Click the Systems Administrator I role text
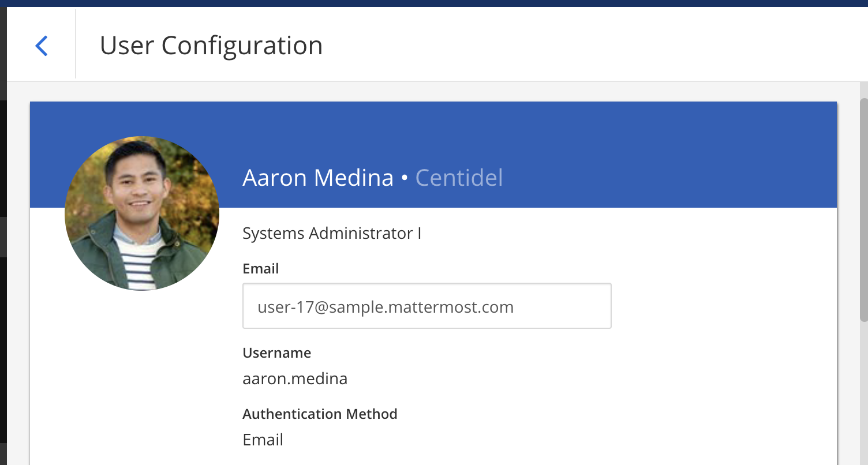Screen dimensions: 868x465 point(332,233)
